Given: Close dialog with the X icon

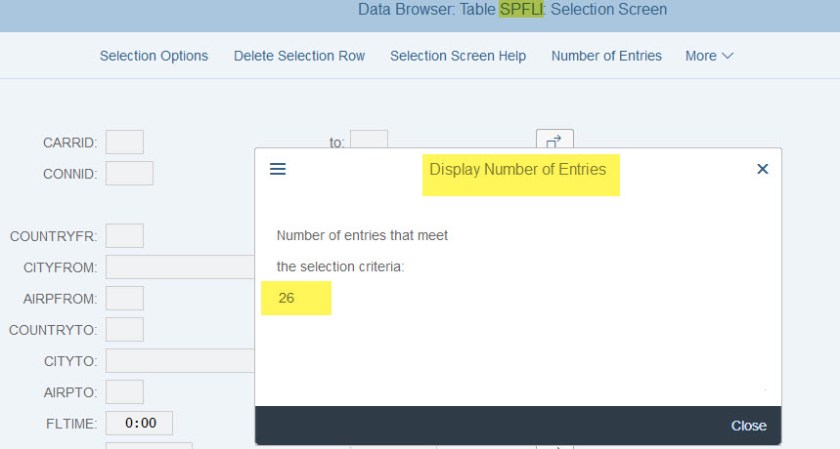Looking at the screenshot, I should click(x=762, y=170).
